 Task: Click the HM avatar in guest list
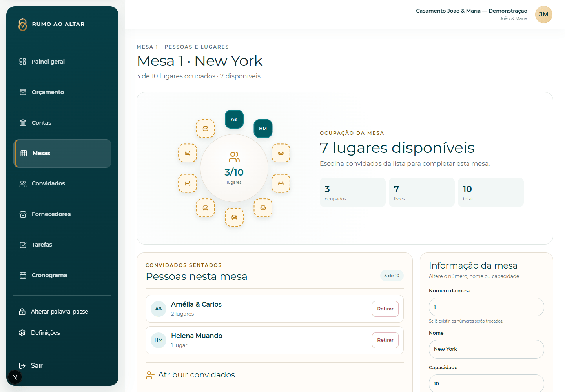pos(159,340)
